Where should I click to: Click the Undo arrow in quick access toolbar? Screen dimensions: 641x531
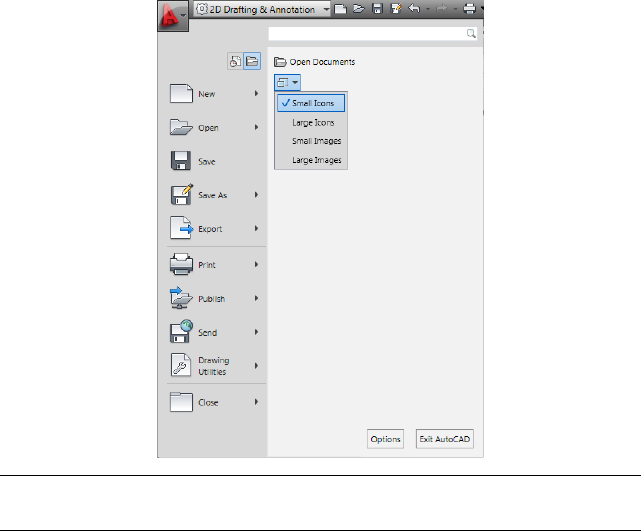[x=414, y=9]
